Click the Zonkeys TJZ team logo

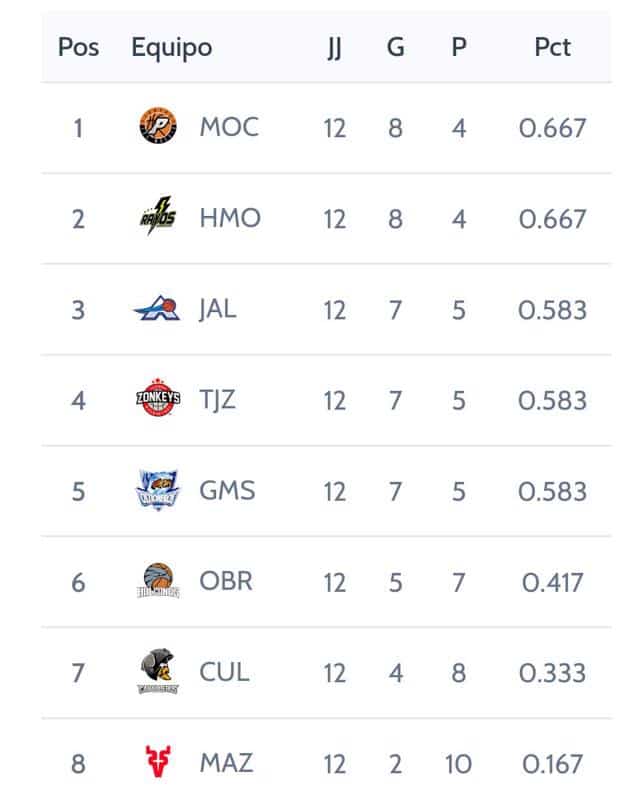pyautogui.click(x=158, y=398)
